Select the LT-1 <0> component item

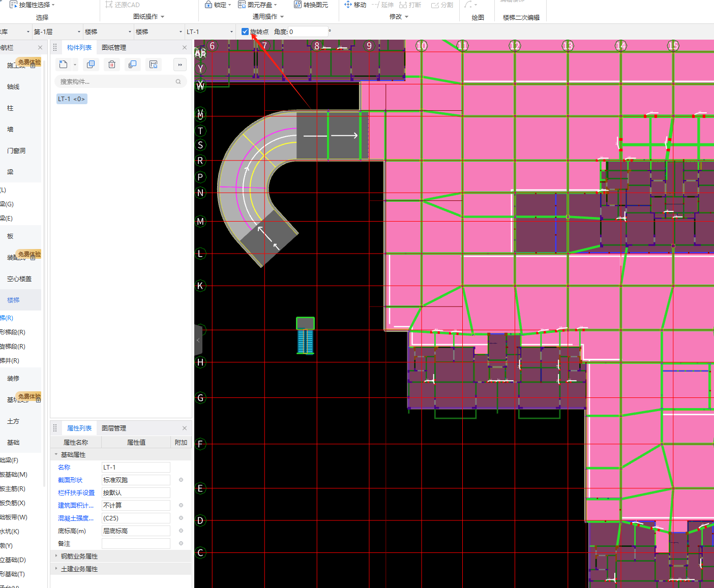72,99
